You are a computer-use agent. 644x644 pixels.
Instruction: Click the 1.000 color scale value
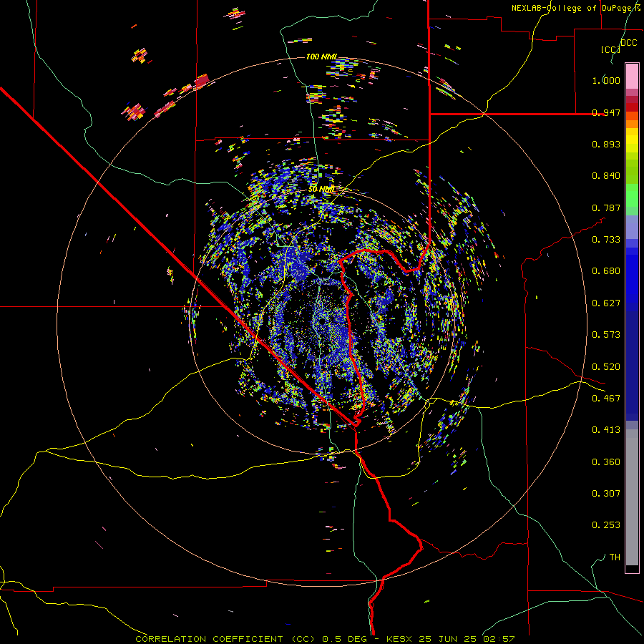pos(606,80)
